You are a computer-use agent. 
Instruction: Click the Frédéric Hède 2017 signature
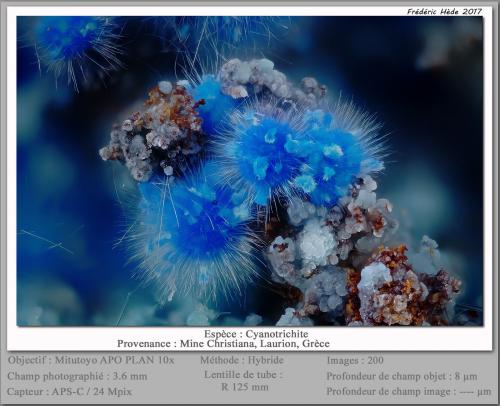444,11
